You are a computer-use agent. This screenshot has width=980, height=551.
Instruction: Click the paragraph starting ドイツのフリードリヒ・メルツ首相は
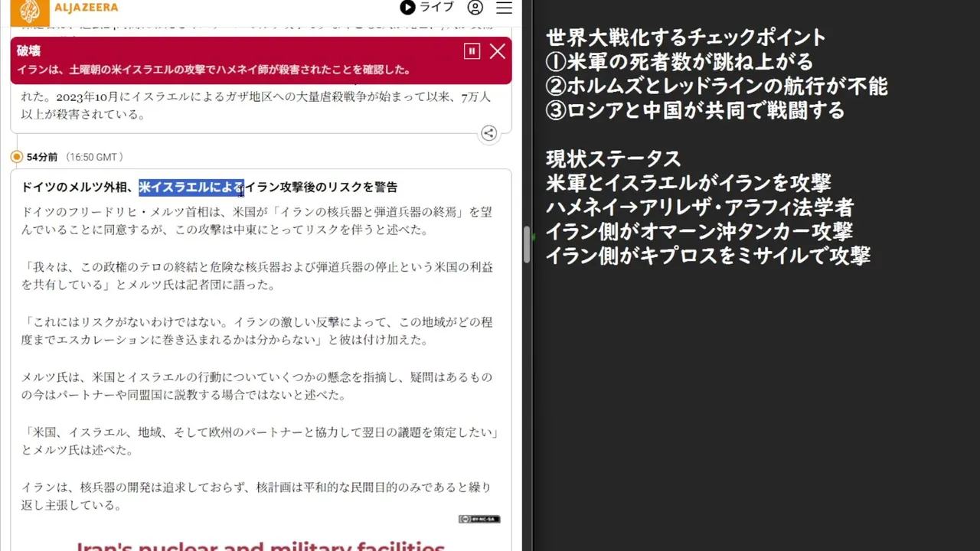[256, 220]
